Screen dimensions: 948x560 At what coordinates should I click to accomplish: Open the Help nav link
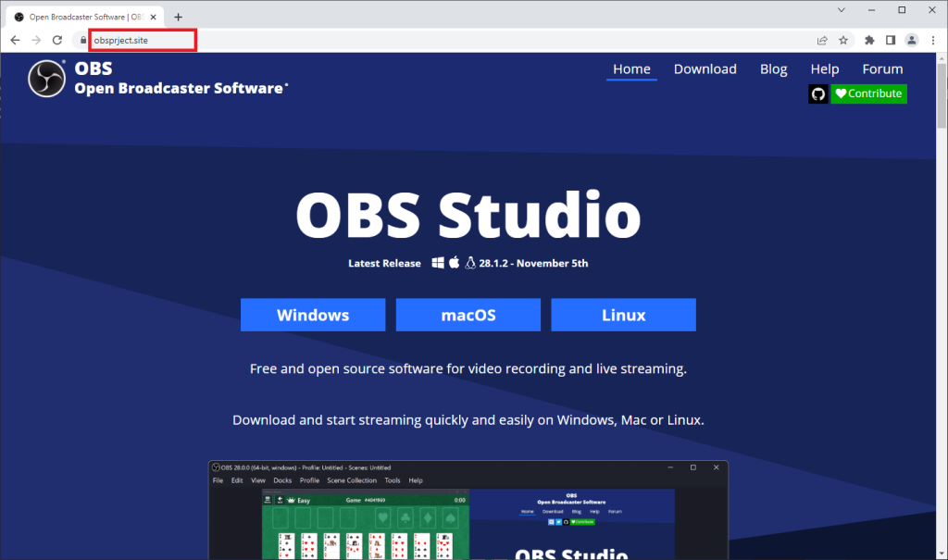[825, 69]
